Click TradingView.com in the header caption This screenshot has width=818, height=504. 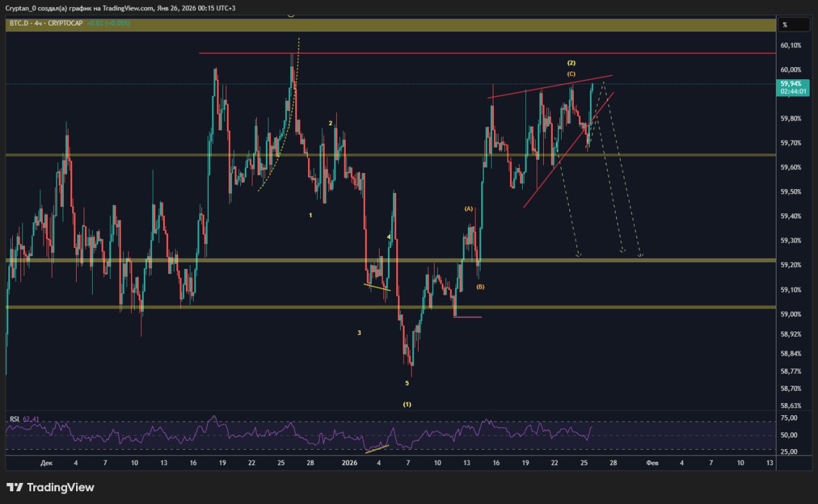tap(128, 8)
